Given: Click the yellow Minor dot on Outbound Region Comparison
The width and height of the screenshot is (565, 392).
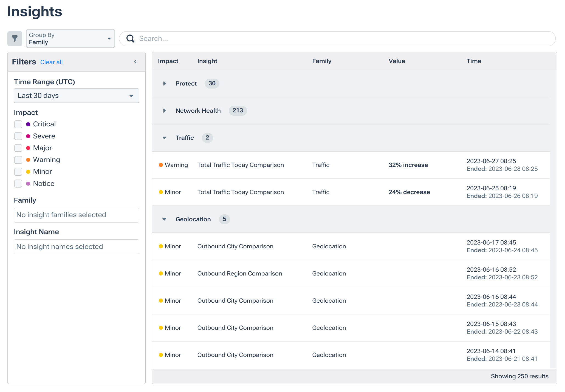Looking at the screenshot, I should 161,273.
